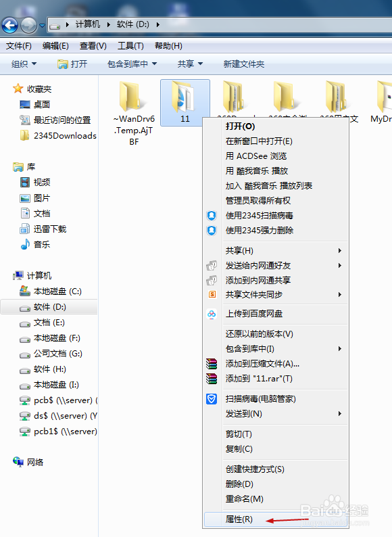The image size is (392, 537).
Task: Open the 工具(T) menu
Action: (x=130, y=45)
